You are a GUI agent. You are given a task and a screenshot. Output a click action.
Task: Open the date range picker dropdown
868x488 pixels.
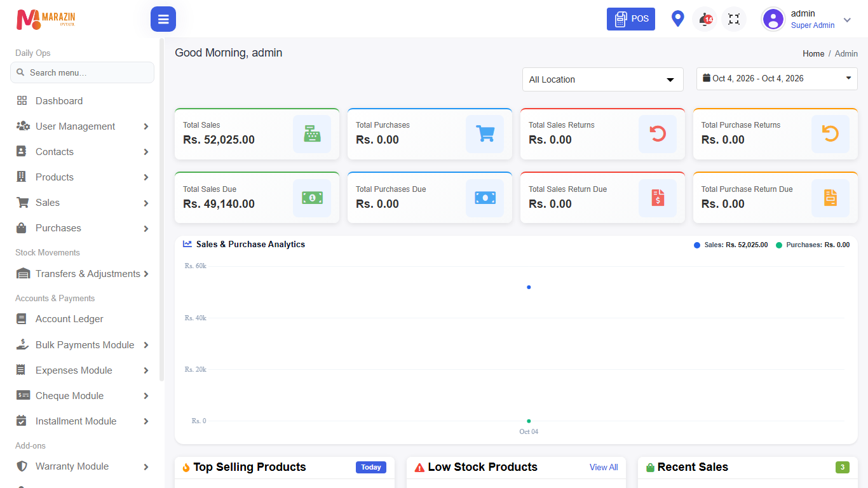tap(777, 79)
